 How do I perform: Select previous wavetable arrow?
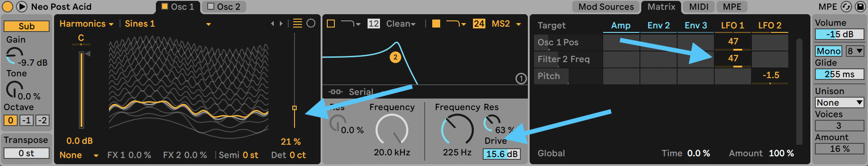(x=272, y=24)
